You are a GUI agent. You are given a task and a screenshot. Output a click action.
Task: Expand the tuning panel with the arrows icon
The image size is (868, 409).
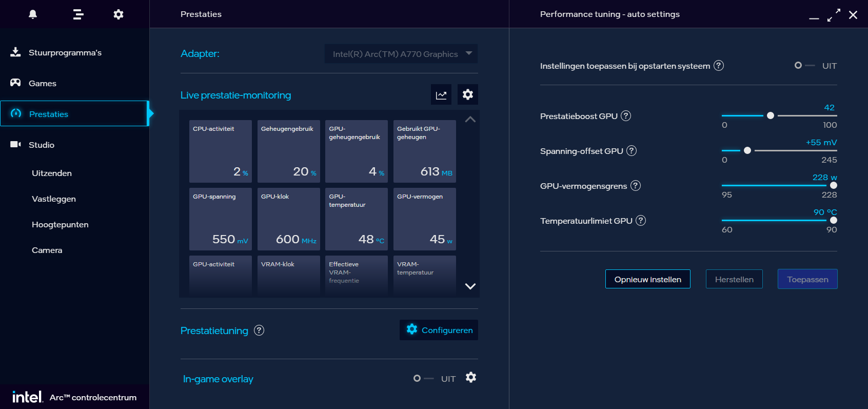coord(834,15)
